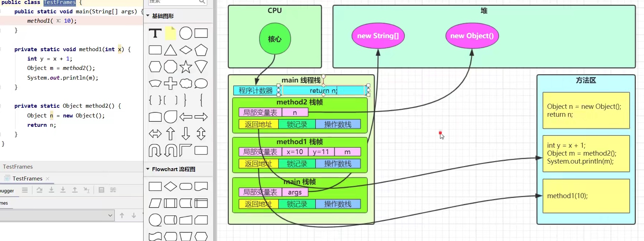This screenshot has width=644, height=241.
Task: Pick the hexagon shape in 基础图形
Action: pyautogui.click(x=155, y=67)
